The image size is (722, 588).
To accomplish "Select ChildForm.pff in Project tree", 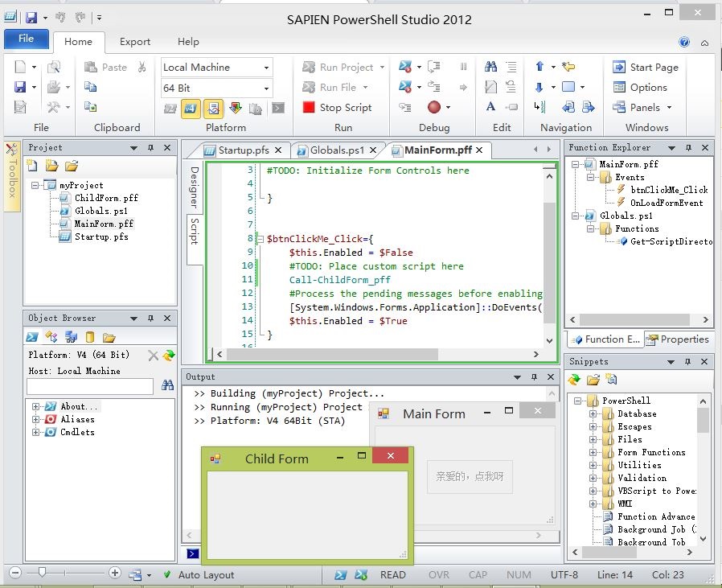I will [x=106, y=198].
